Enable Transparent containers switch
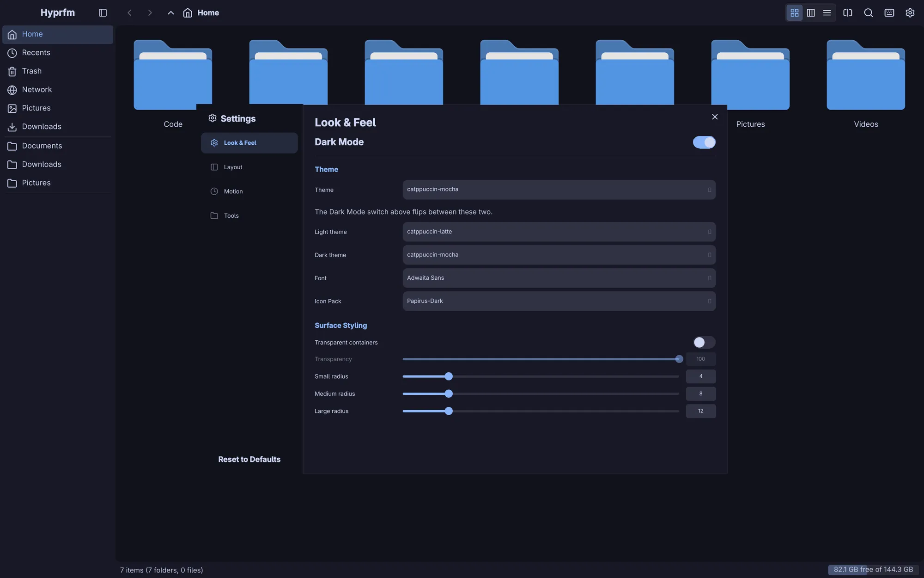This screenshot has width=924, height=578. tap(704, 343)
